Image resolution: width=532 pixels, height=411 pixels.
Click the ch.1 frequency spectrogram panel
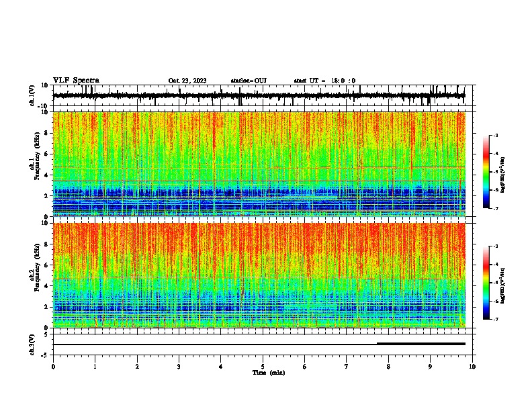259,164
